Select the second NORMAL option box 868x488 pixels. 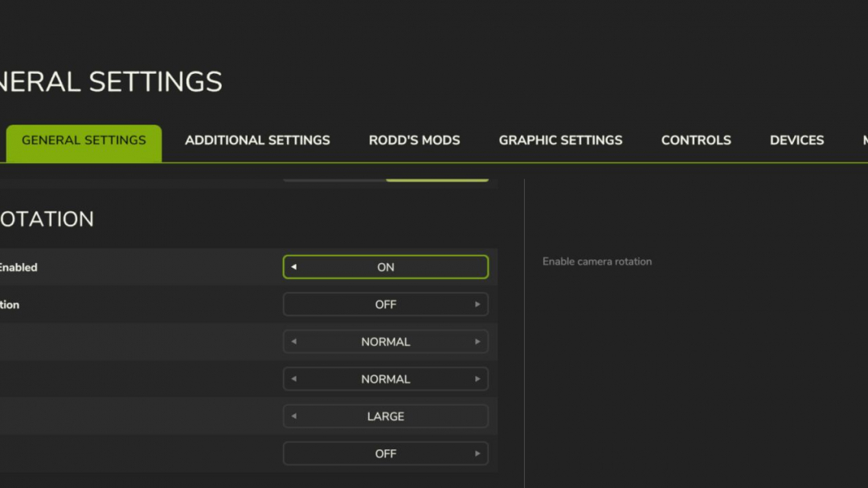[386, 379]
